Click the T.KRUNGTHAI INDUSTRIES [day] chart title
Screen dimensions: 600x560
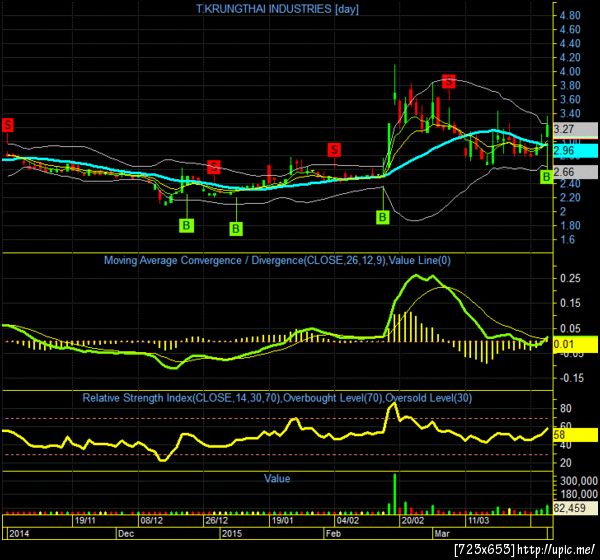point(277,9)
